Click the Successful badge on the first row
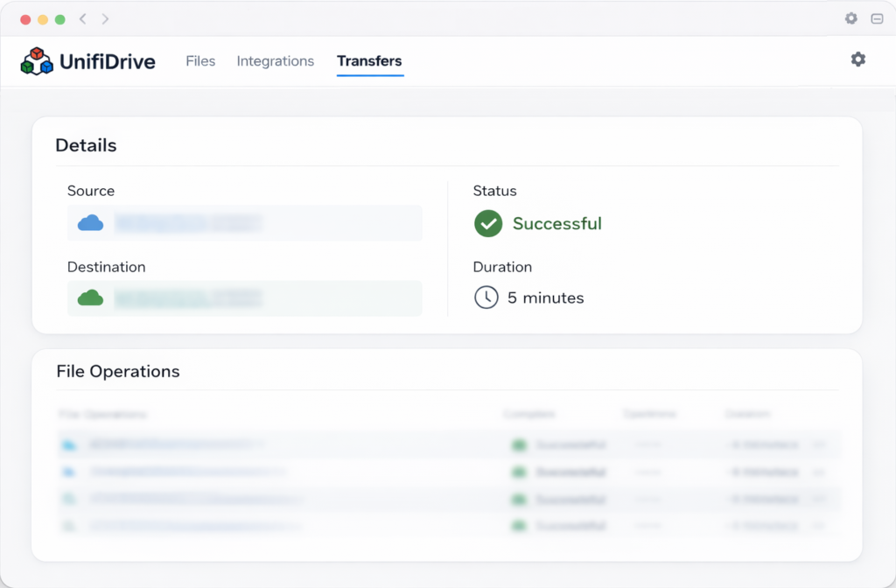This screenshot has height=588, width=896. point(556,444)
